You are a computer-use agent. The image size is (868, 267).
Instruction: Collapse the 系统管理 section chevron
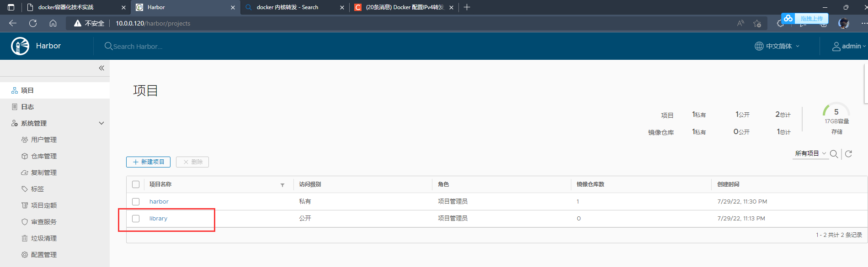coord(101,123)
